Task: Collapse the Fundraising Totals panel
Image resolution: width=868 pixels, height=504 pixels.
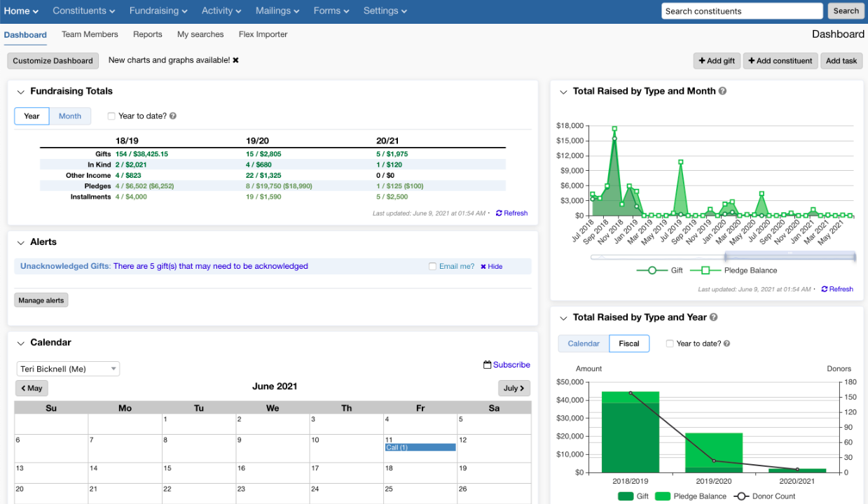Action: 20,92
